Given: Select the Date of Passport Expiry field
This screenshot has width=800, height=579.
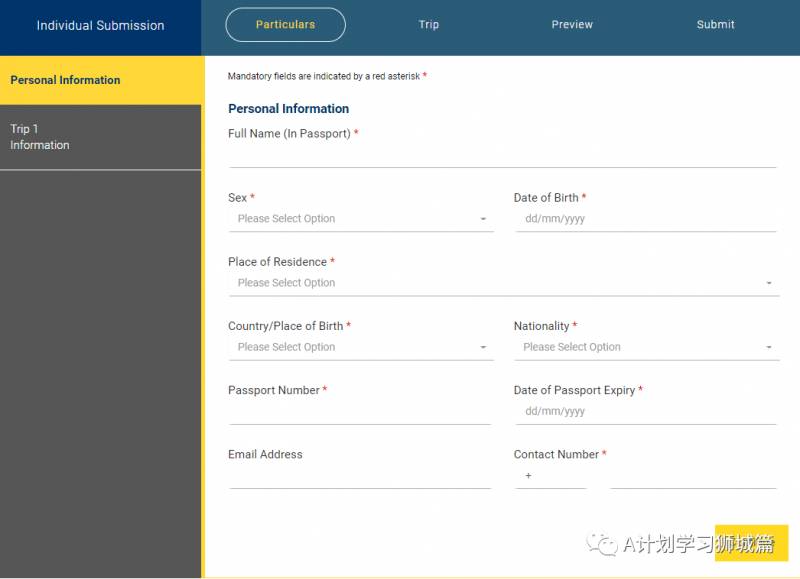Looking at the screenshot, I should [x=645, y=411].
